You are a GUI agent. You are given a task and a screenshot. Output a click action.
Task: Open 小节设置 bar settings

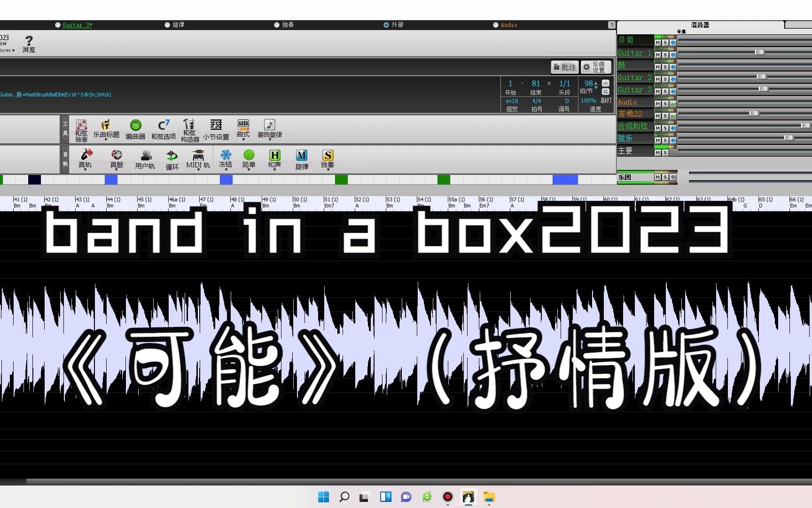[216, 129]
